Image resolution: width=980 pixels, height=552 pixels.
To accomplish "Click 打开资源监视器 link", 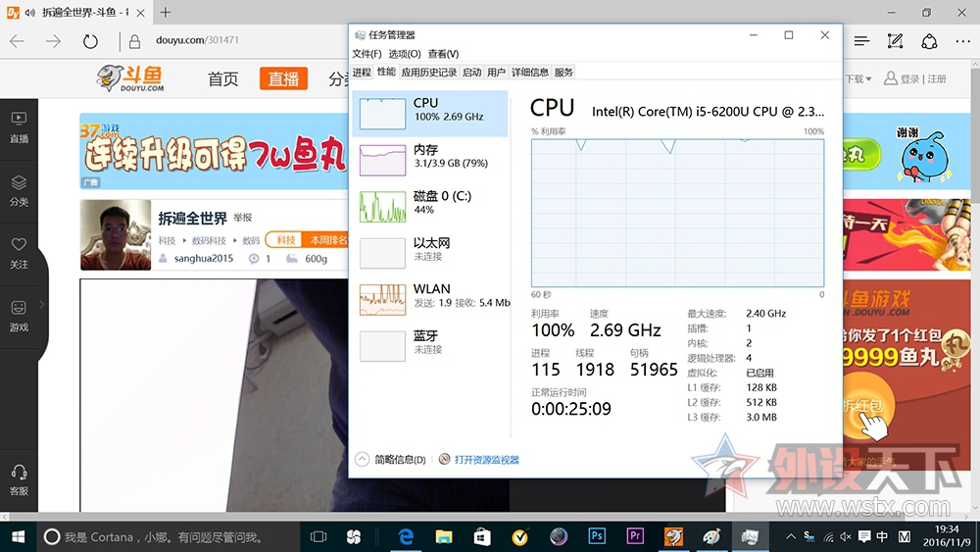I will tap(487, 460).
